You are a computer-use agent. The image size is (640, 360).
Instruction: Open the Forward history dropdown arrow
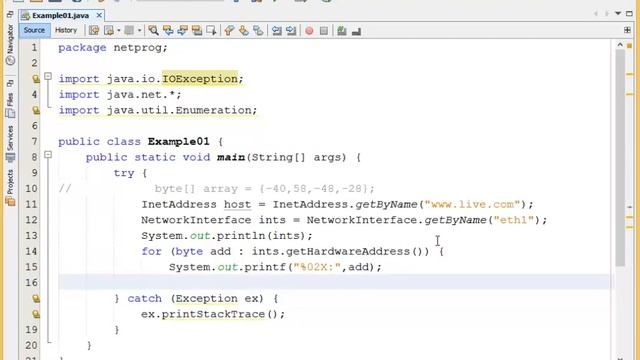(139, 31)
